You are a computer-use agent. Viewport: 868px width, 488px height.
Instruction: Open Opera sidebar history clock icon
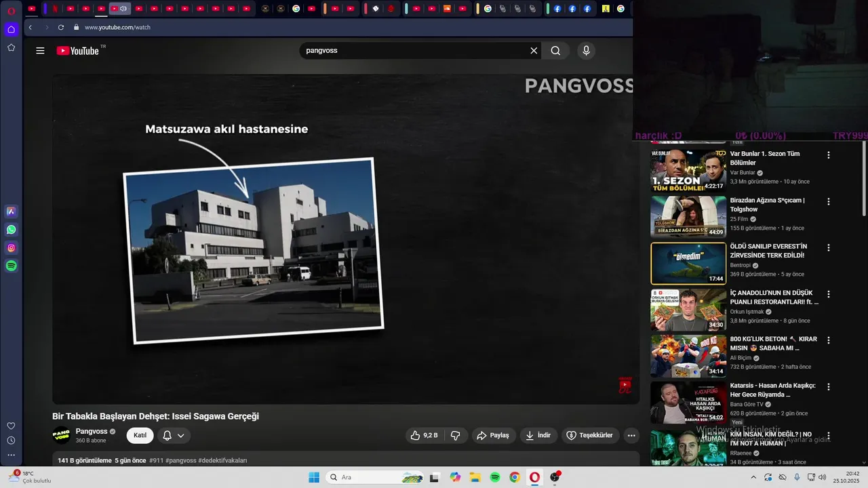11,441
